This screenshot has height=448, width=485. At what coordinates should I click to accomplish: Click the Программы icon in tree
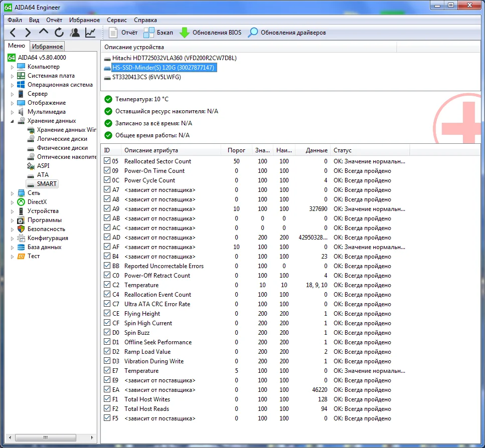21,220
